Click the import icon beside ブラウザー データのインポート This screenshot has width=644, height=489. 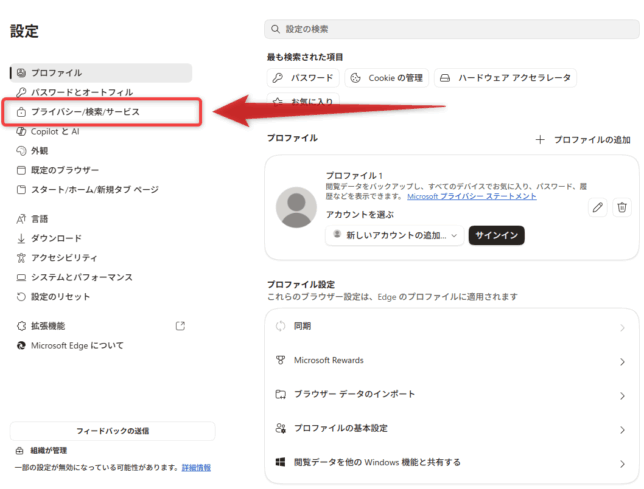point(281,394)
